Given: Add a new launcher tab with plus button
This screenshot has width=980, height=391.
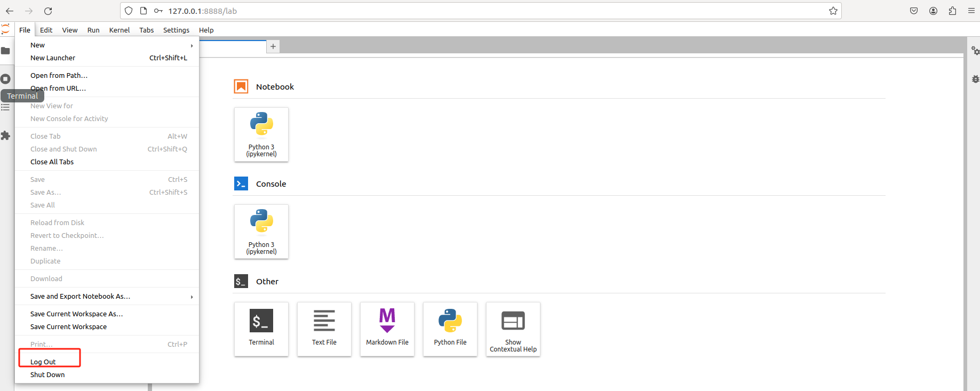Looking at the screenshot, I should (273, 46).
